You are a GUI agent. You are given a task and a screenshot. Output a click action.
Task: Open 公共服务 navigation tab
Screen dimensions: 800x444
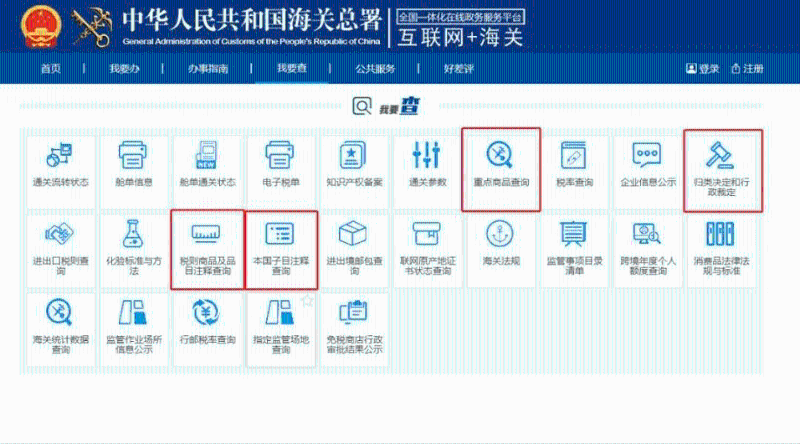click(375, 68)
